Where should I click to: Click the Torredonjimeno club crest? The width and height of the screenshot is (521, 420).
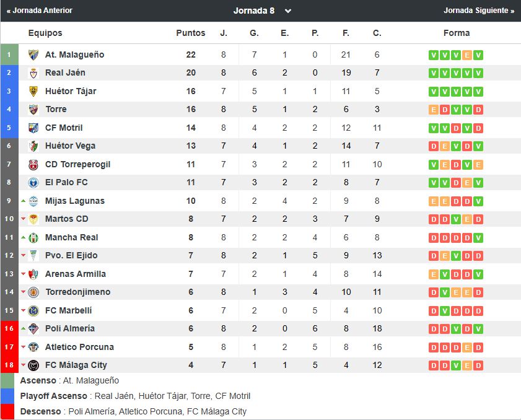click(33, 292)
